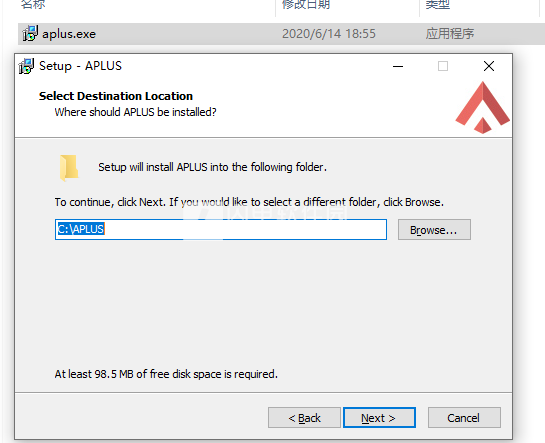Click the disabled maximize box
545x443 pixels.
(443, 66)
